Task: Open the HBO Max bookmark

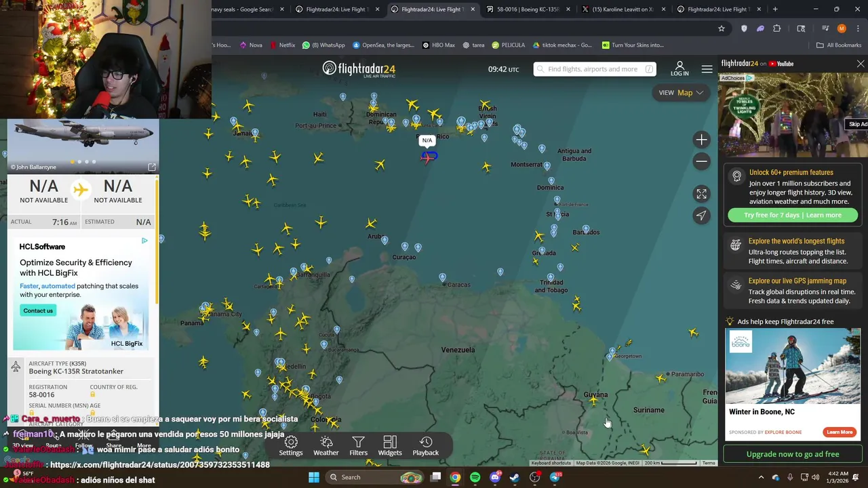Action: pyautogui.click(x=438, y=45)
